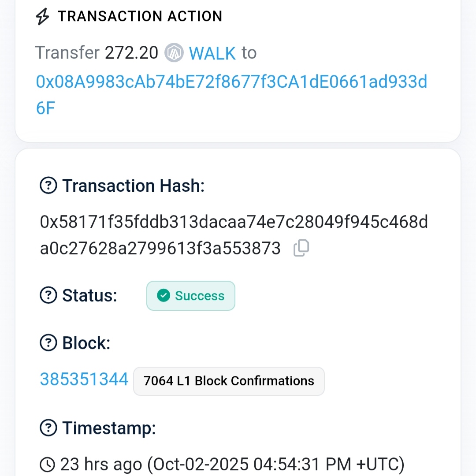Screen dimensions: 476x476
Task: Click the Success status badge
Action: (190, 296)
